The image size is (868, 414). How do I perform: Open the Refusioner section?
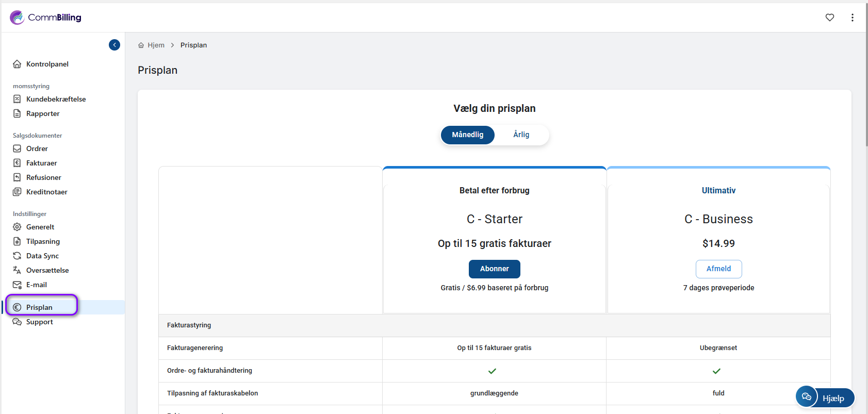click(x=43, y=177)
